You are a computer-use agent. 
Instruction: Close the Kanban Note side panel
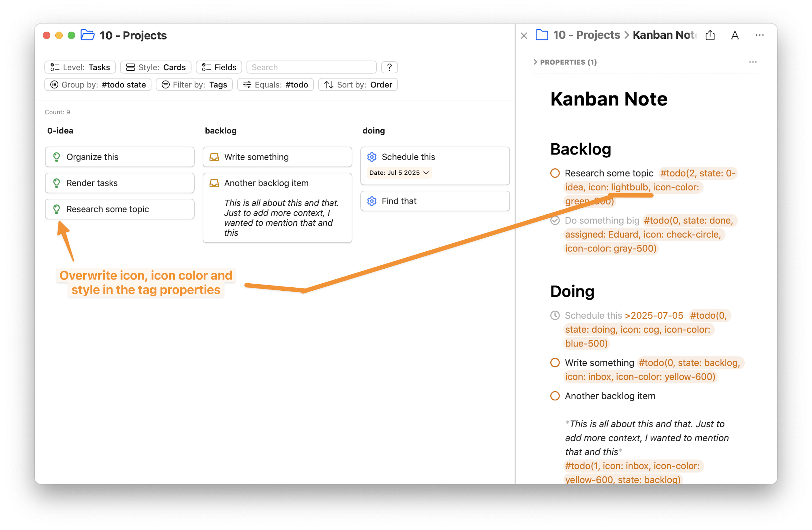coord(524,36)
